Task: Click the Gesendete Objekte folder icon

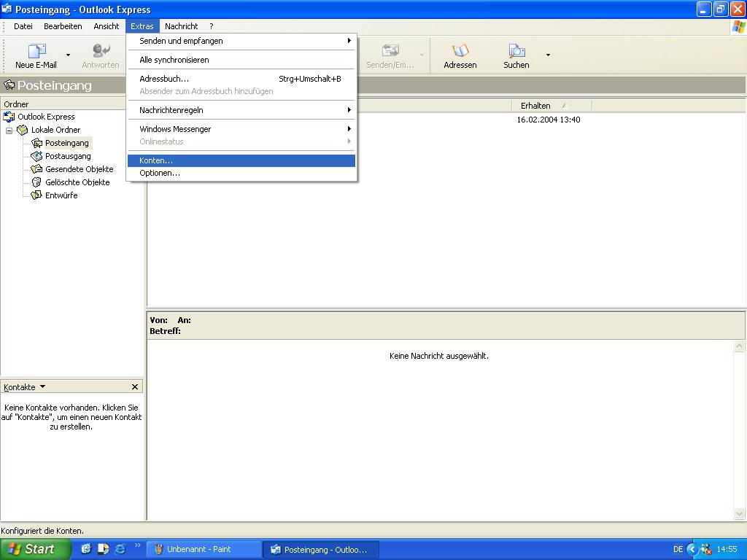Action: tap(36, 169)
